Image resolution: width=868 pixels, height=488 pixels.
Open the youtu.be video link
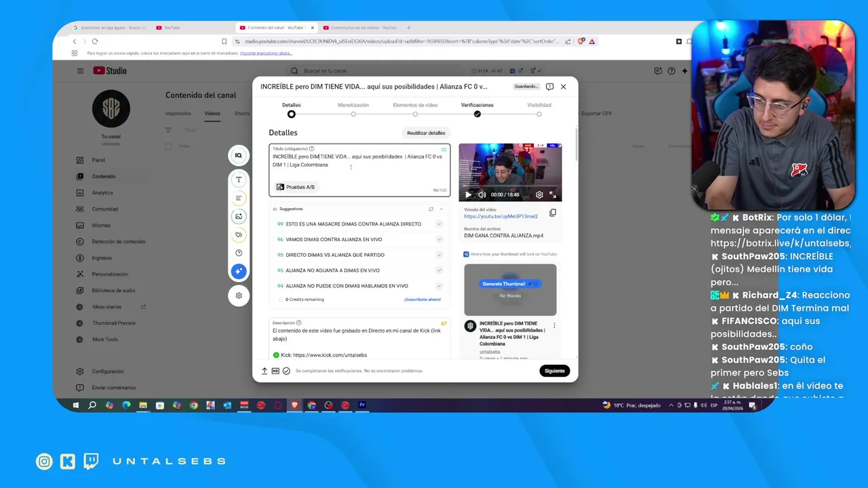[500, 216]
